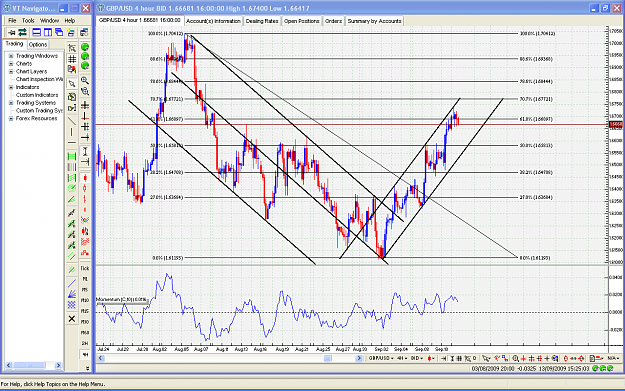Click navigator horizontal scrollbar right arrow
The width and height of the screenshot is (625, 391).
click(58, 365)
